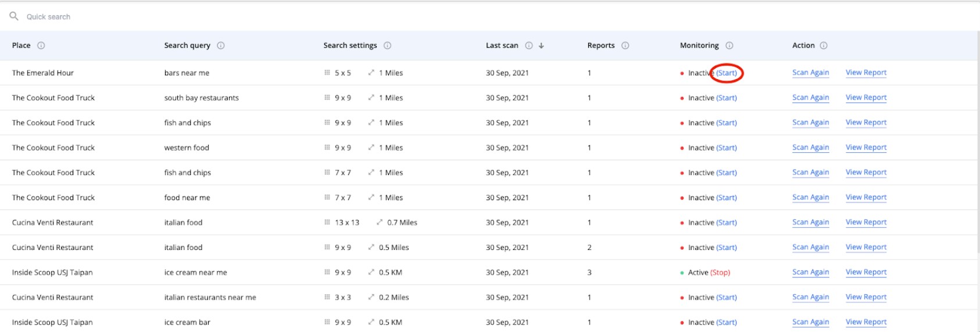
Task: Click the magnifier icon in Quick search
Action: click(14, 16)
